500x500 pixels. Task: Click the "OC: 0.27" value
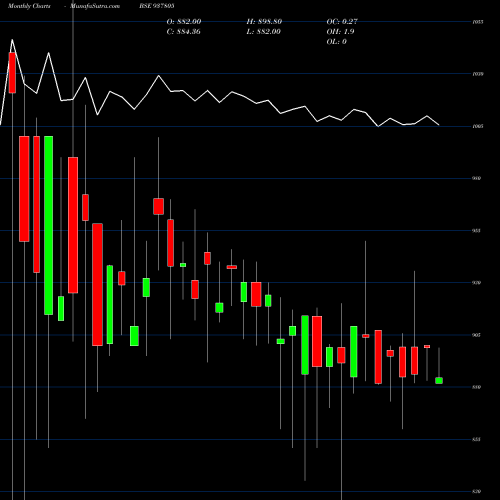click(x=342, y=22)
